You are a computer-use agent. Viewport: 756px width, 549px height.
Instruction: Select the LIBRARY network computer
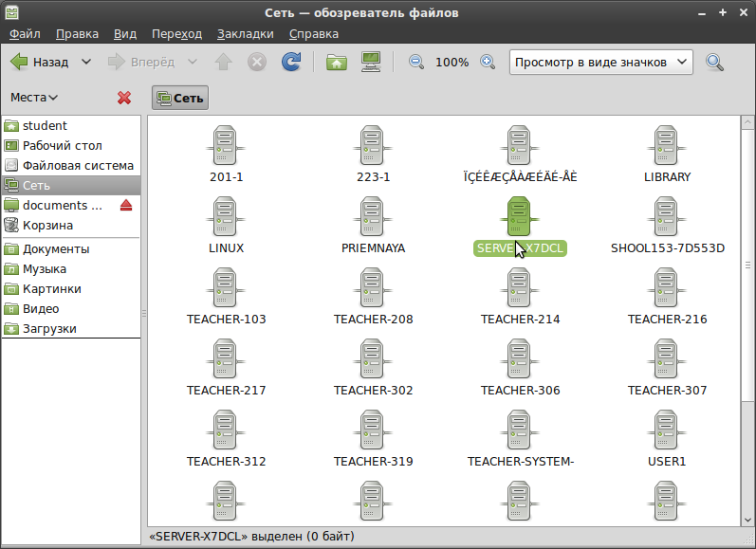(667, 154)
